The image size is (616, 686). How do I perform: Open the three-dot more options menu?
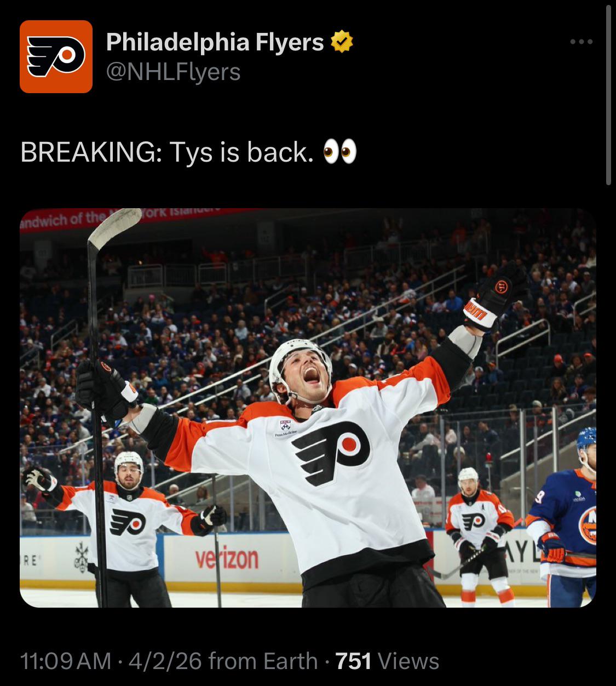[581, 42]
